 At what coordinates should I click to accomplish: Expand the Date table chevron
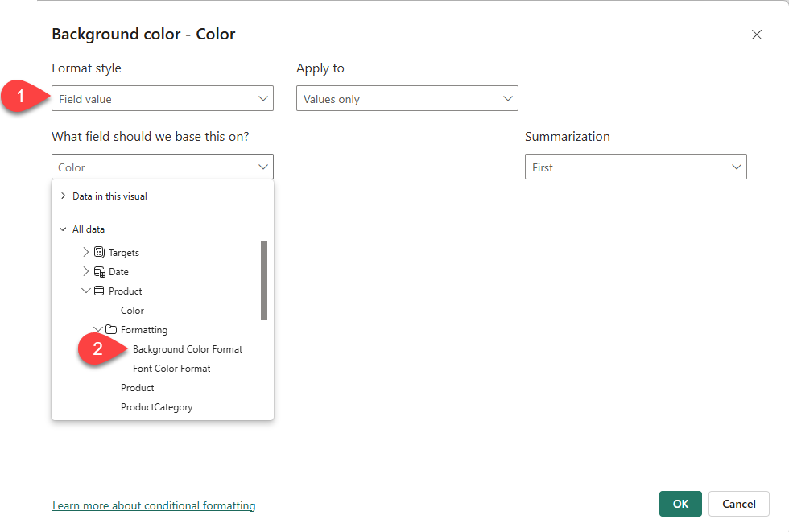coord(86,272)
